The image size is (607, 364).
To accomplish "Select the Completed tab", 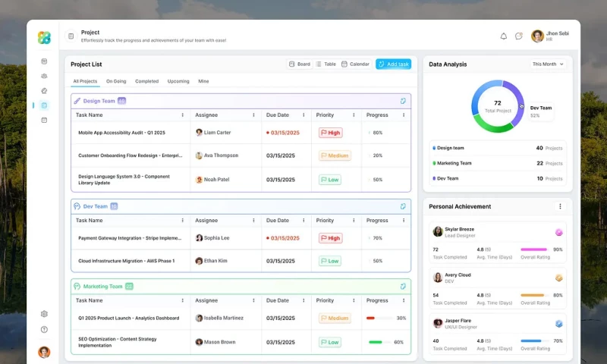I will [x=146, y=81].
